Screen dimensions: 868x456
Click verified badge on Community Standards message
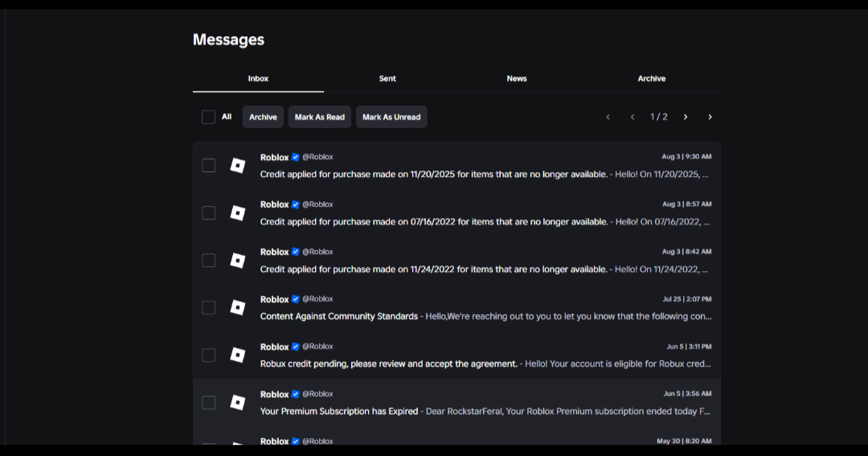(x=296, y=299)
